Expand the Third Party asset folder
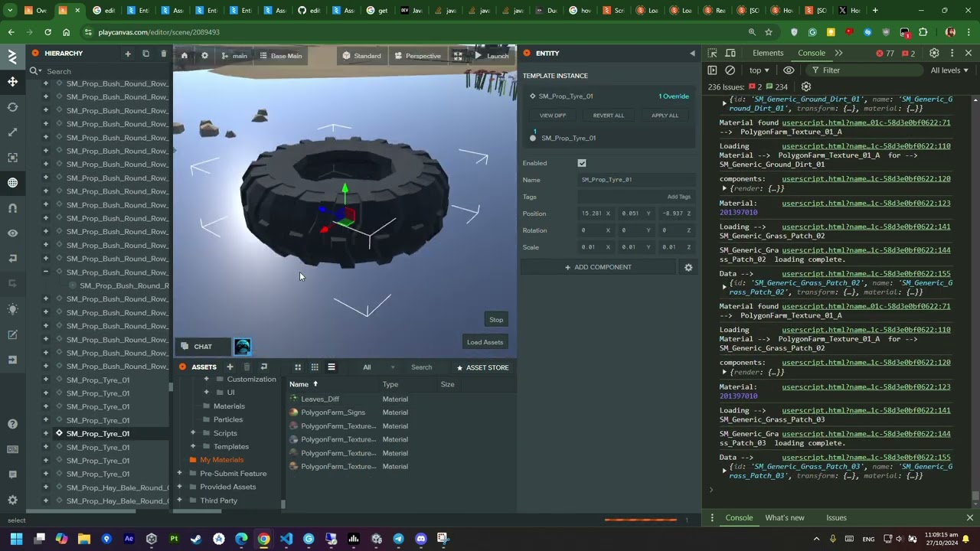This screenshot has height=551, width=980. 180,500
